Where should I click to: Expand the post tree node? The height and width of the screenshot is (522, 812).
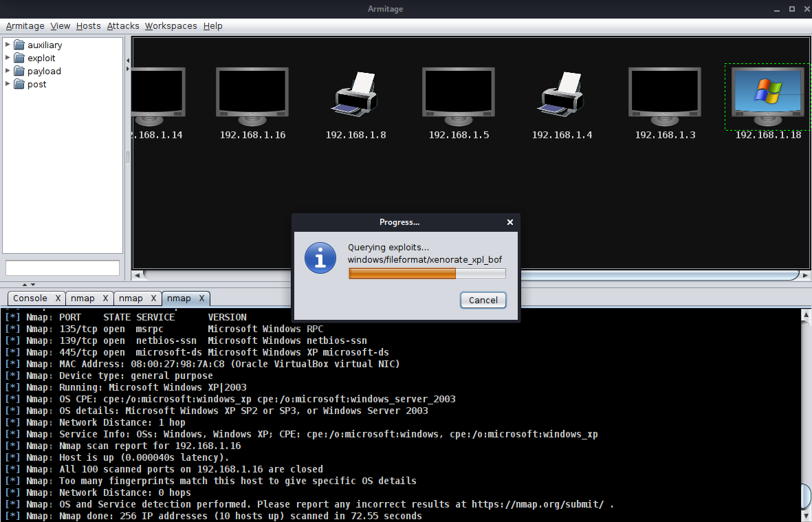tap(8, 83)
